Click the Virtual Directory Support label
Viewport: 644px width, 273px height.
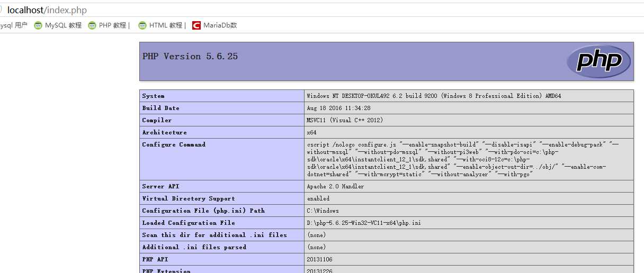(x=189, y=198)
